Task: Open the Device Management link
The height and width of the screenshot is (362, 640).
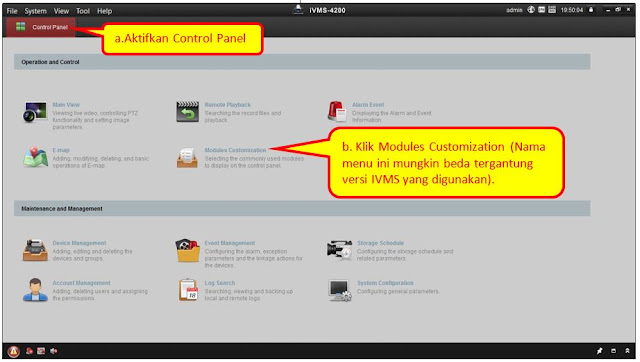Action: [x=79, y=243]
